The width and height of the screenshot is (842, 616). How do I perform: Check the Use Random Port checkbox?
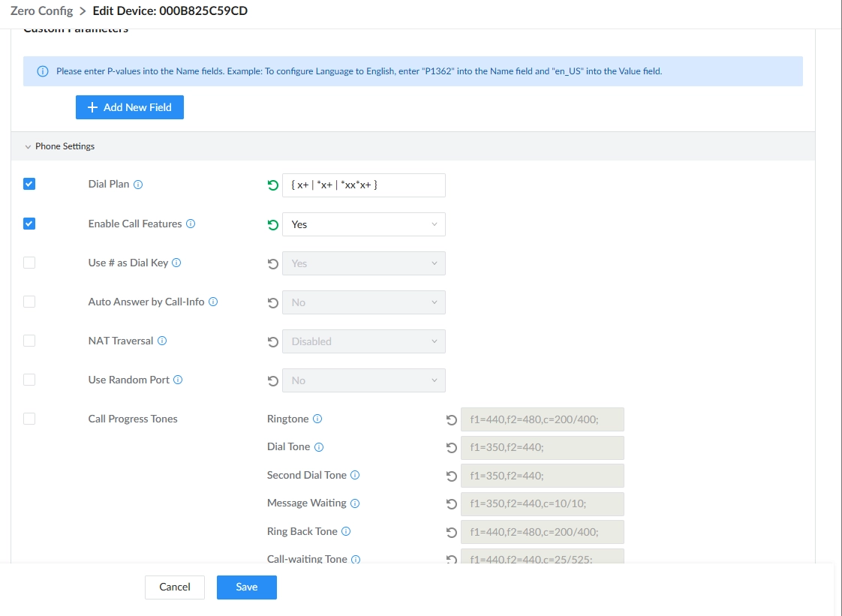click(x=29, y=380)
